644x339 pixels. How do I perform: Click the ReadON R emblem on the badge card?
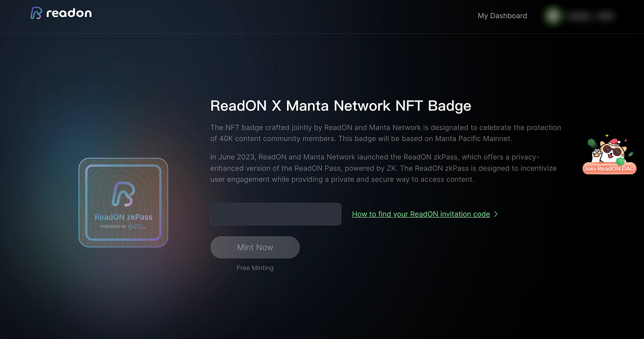click(123, 193)
